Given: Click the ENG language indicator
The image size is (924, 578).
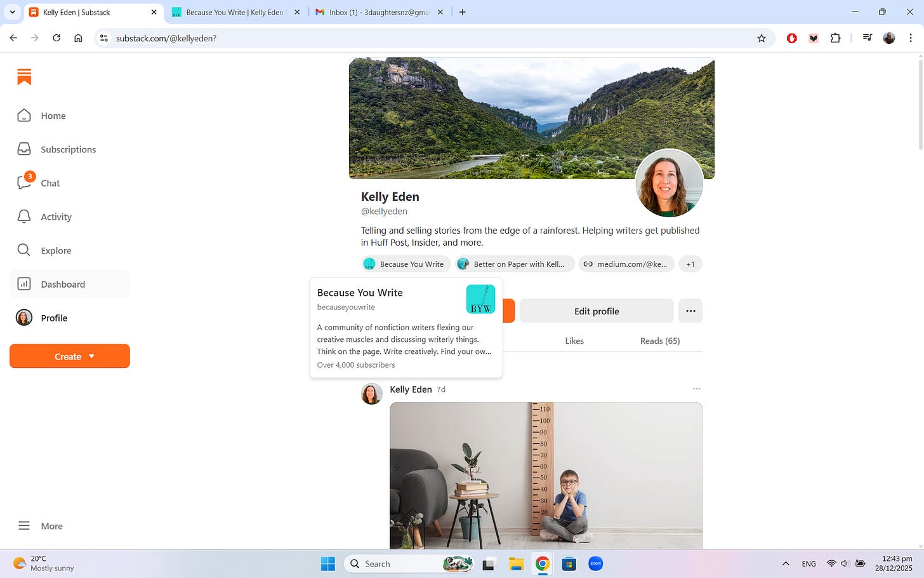Looking at the screenshot, I should click(808, 563).
